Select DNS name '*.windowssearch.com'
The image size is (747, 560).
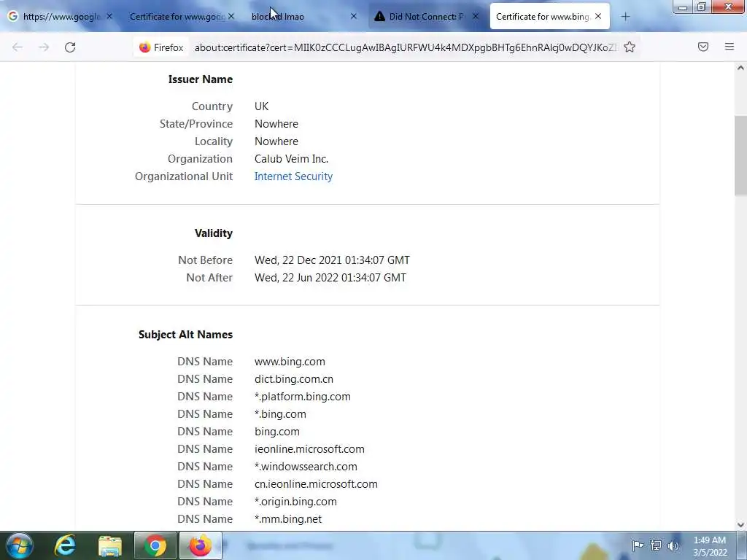click(x=306, y=467)
